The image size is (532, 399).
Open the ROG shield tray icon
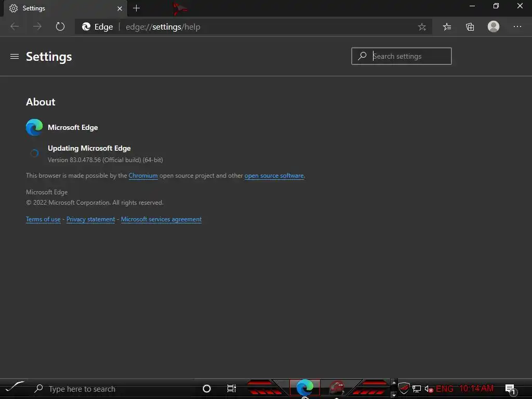(x=404, y=388)
